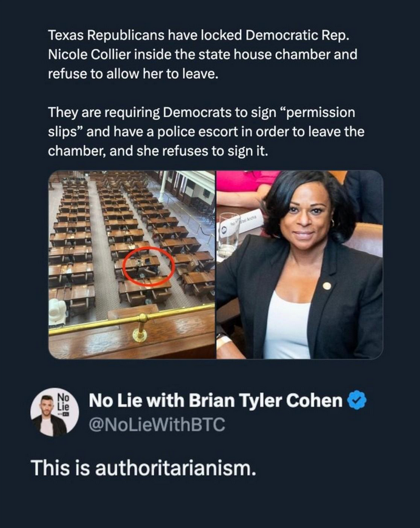Click the "No Lie" logo in the avatar
420x528 pixels.
tap(64, 403)
